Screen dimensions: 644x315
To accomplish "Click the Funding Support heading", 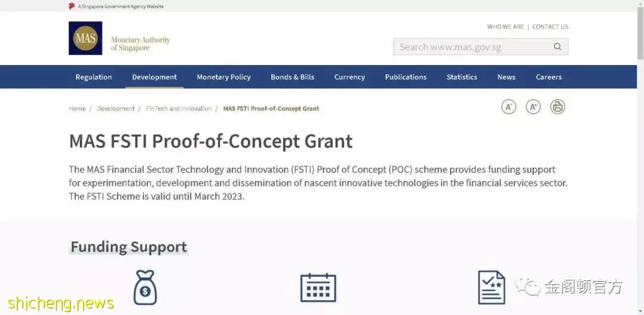I will pos(129,247).
